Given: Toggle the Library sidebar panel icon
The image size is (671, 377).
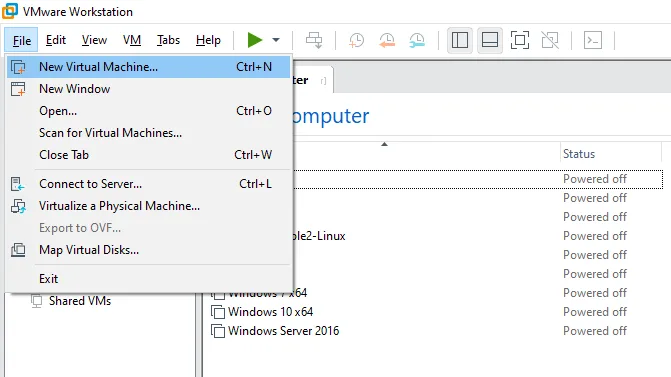Looking at the screenshot, I should [x=460, y=40].
